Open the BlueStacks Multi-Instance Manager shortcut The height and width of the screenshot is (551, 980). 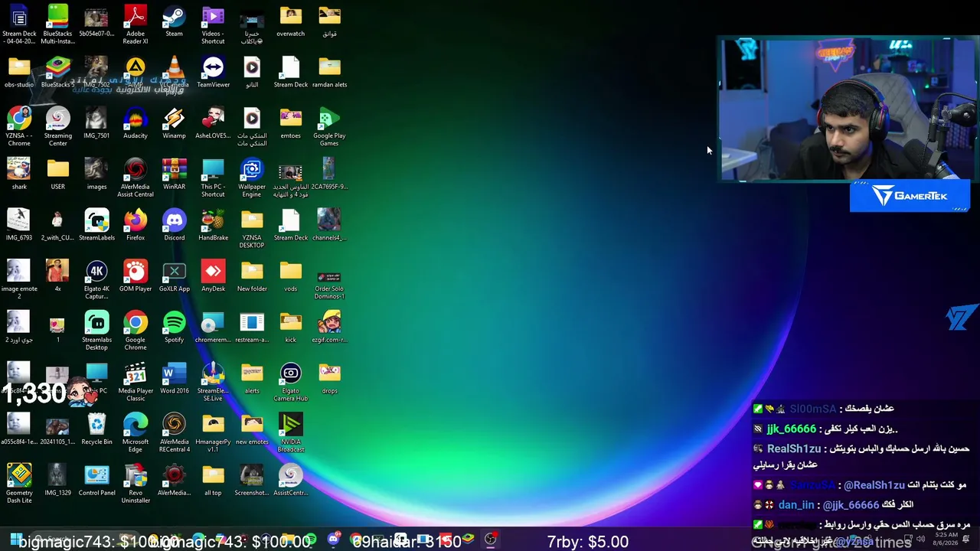pos(57,24)
